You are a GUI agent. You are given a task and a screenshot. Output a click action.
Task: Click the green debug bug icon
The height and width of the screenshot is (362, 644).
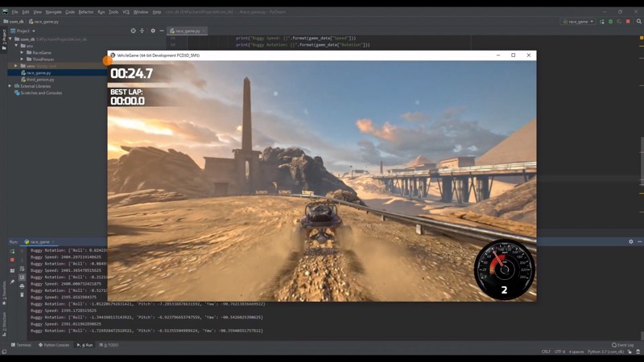pyautogui.click(x=610, y=22)
